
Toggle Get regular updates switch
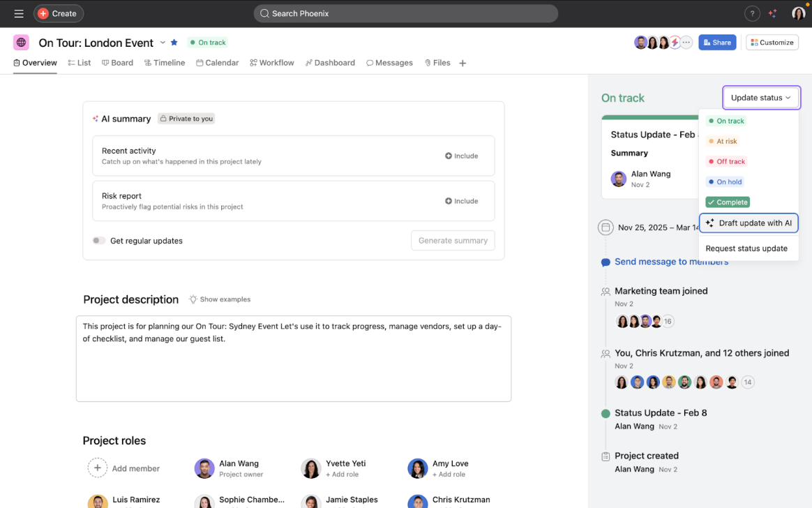pos(99,241)
